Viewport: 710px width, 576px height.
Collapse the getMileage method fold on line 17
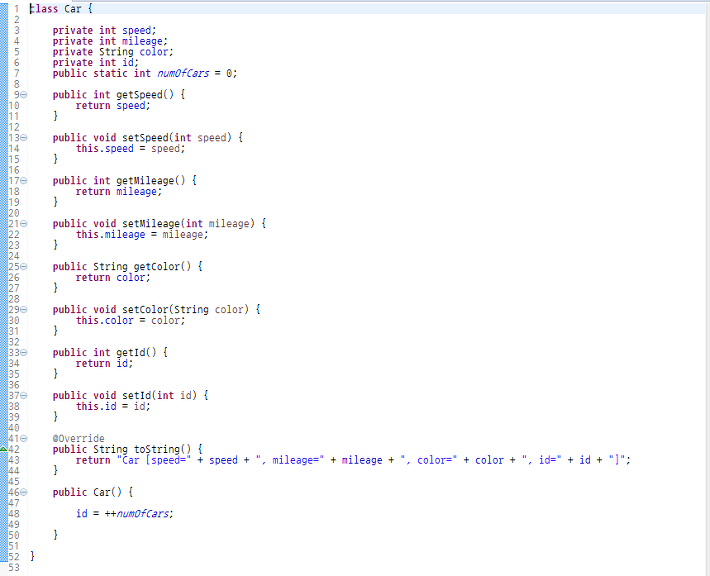(24, 181)
